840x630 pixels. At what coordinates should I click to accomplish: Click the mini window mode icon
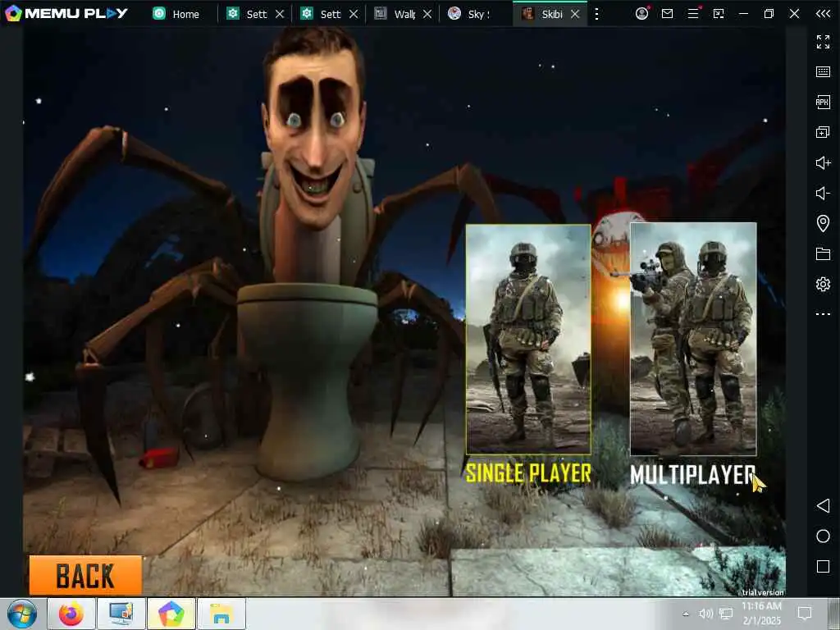click(719, 13)
